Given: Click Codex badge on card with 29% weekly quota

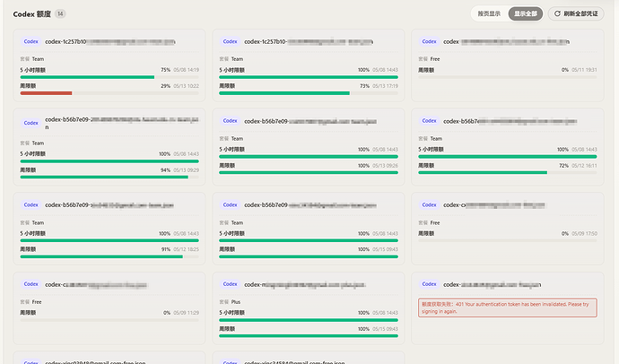Looking at the screenshot, I should [x=31, y=41].
